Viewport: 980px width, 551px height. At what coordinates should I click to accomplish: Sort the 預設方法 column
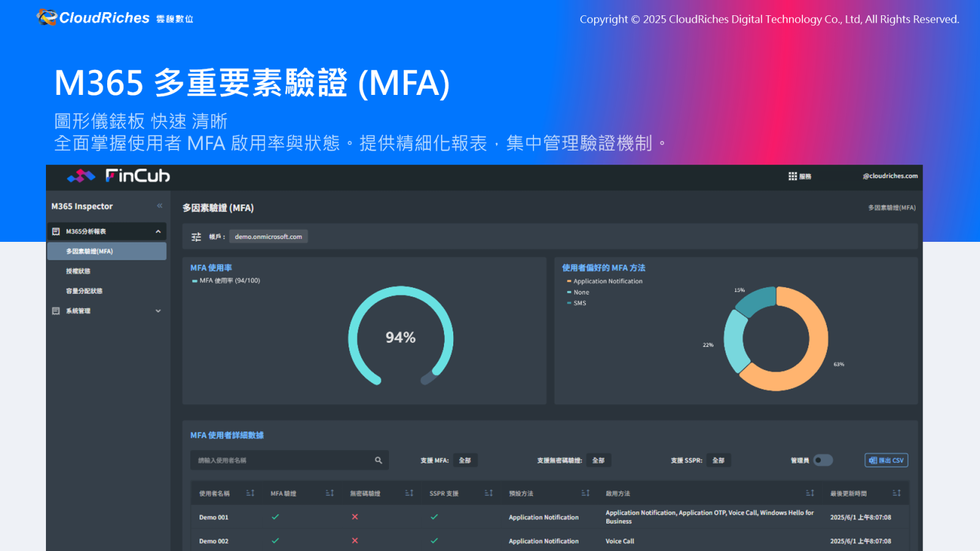(586, 493)
